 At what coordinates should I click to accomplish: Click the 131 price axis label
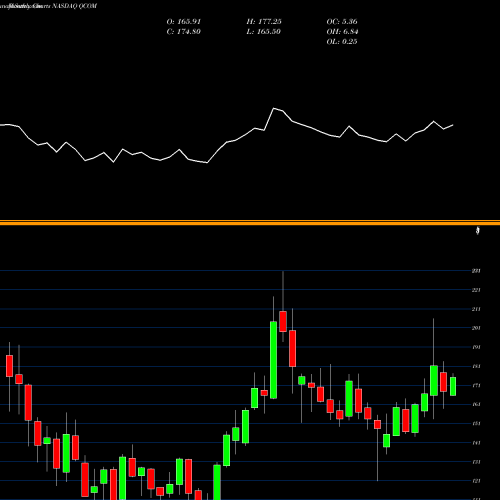click(476, 462)
